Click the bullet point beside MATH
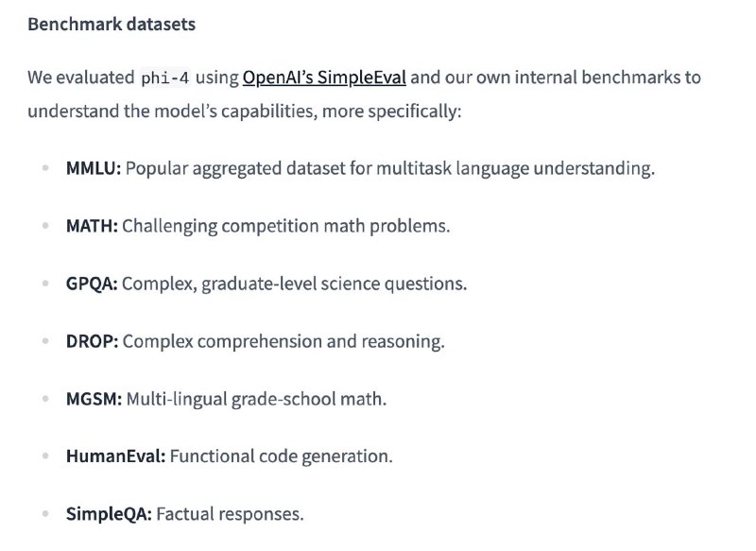756x551 pixels. click(x=45, y=225)
